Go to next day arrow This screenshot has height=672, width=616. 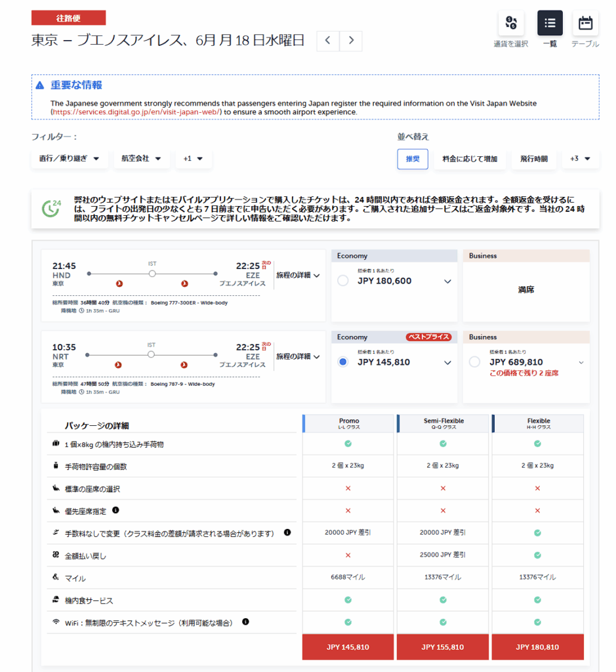tap(351, 41)
